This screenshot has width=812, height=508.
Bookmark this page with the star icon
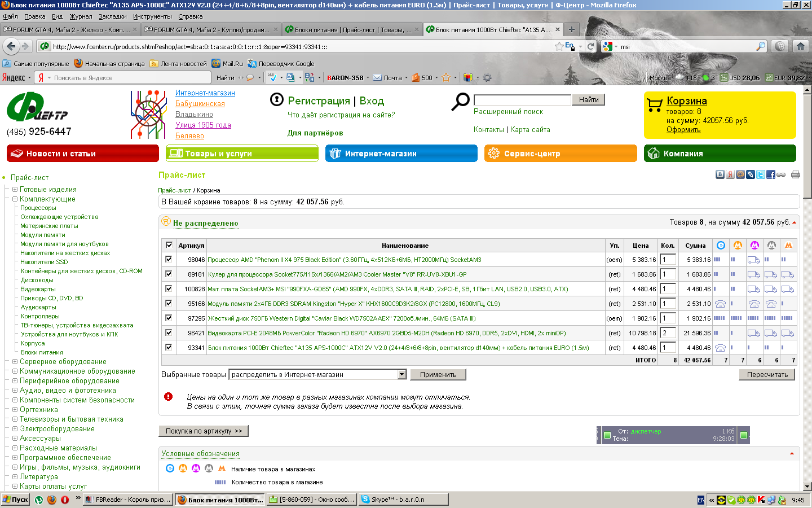pyautogui.click(x=559, y=46)
